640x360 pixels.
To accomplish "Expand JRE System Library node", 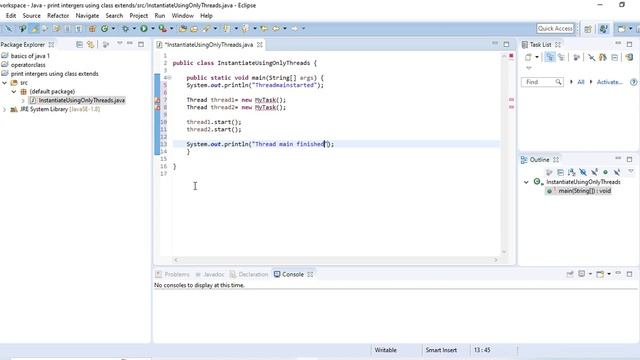I will 4,109.
